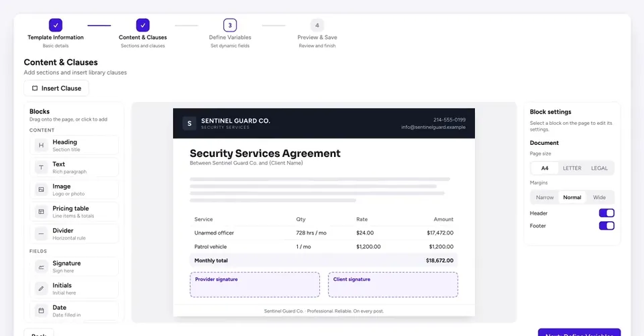
Task: Add a Pricing table block
Action: [x=74, y=212]
